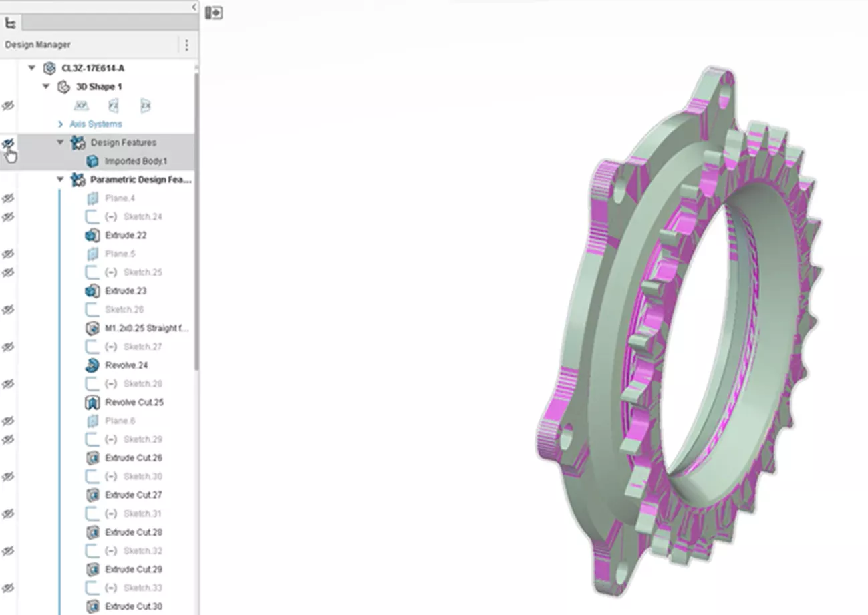Collapse the CL3Z-17E614-A root node

coord(31,67)
